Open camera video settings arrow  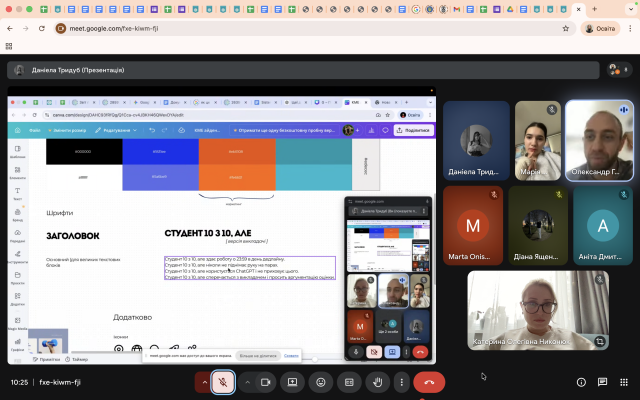[x=248, y=381]
